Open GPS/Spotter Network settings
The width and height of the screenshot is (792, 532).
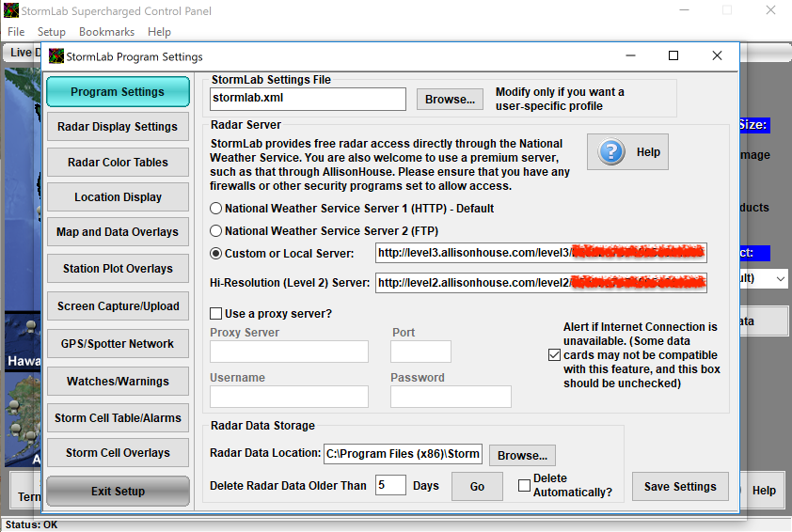pos(119,344)
